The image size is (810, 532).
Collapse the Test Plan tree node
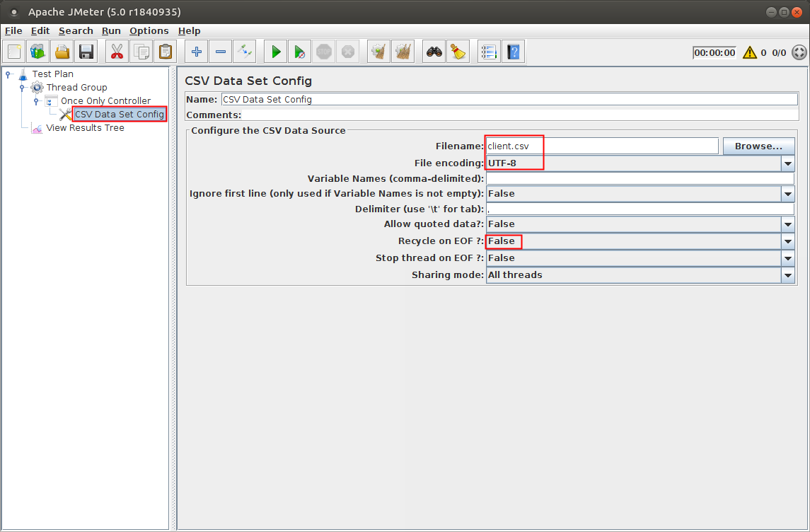pyautogui.click(x=8, y=74)
